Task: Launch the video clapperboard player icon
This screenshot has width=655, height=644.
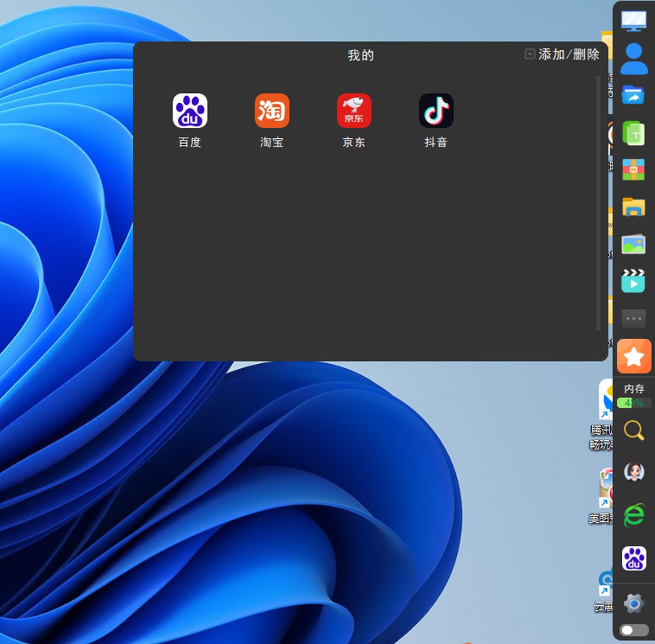Action: [634, 281]
